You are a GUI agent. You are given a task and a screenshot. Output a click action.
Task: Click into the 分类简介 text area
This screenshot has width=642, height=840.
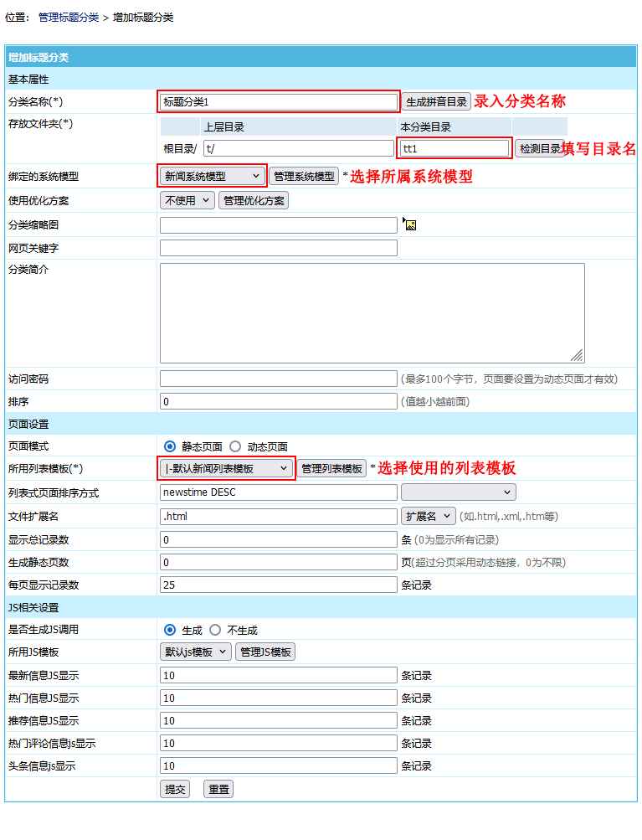(372, 312)
